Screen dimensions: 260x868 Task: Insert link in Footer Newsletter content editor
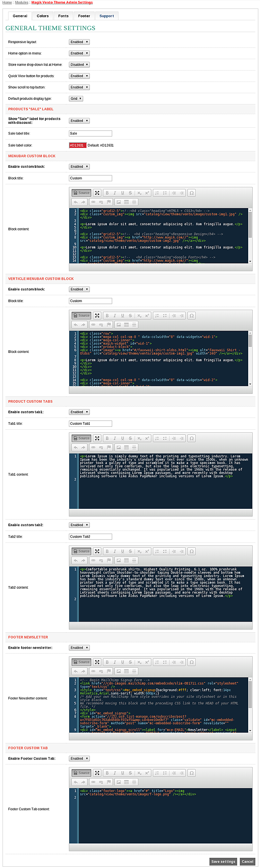(x=93, y=671)
